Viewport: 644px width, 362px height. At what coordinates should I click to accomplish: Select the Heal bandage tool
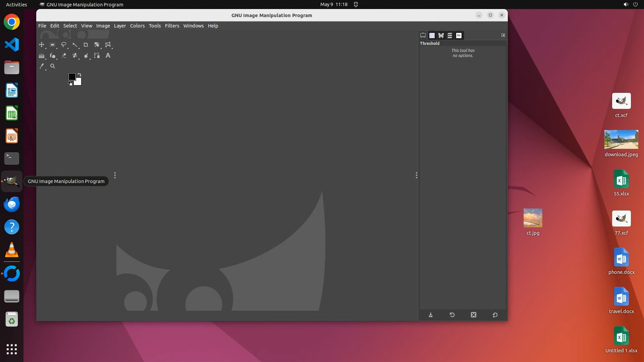tap(75, 56)
